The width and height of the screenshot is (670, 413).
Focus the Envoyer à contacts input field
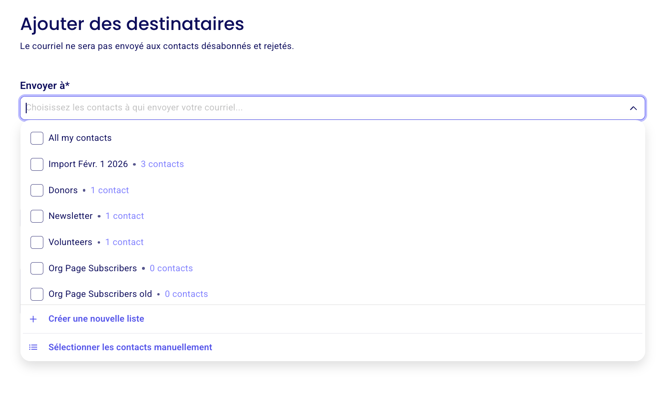click(320, 108)
